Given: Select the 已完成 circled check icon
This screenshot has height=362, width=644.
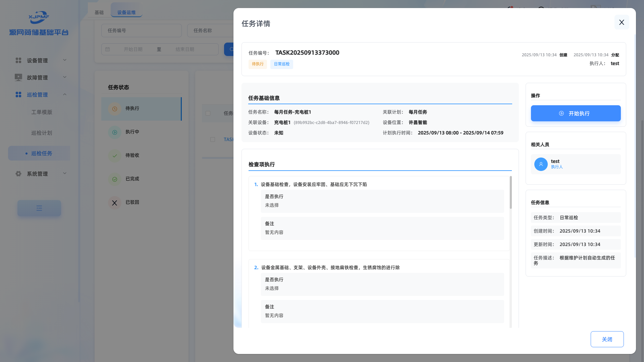Looking at the screenshot, I should (x=114, y=179).
